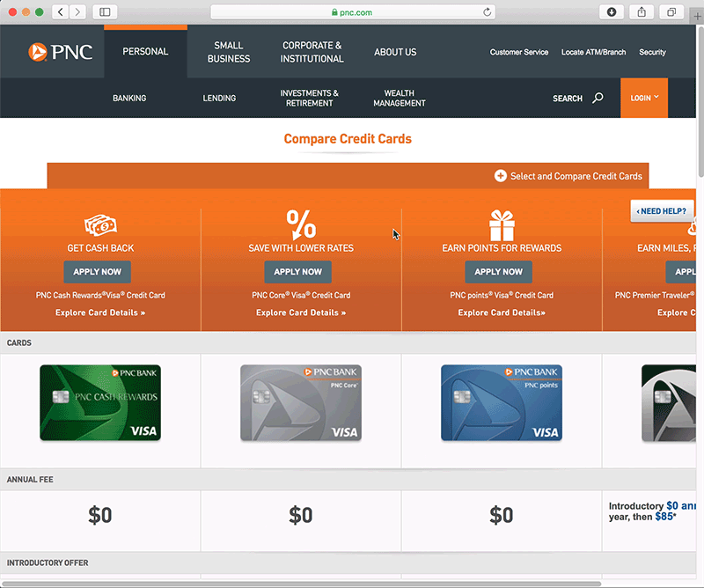Viewport: 704px width, 588px height.
Task: Apply now for PNC points Visa card
Action: (x=498, y=272)
